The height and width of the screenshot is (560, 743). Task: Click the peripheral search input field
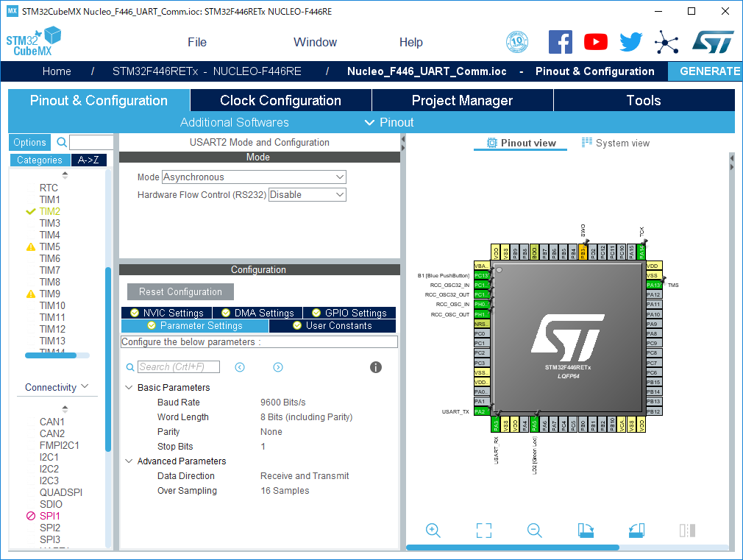91,142
